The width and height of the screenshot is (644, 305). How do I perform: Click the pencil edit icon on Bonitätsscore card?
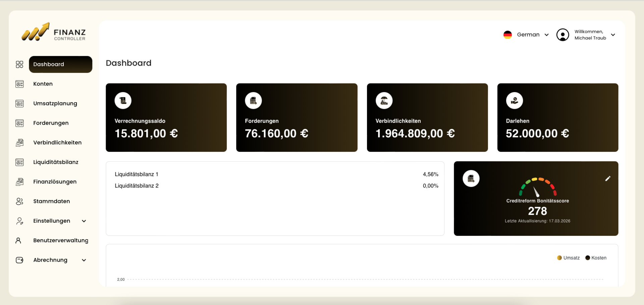pyautogui.click(x=608, y=179)
